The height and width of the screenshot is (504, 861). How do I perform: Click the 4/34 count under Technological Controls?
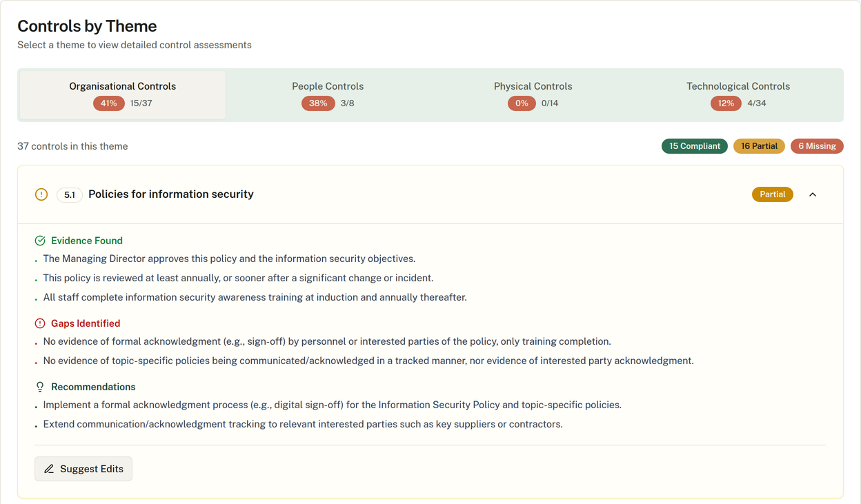(x=757, y=103)
